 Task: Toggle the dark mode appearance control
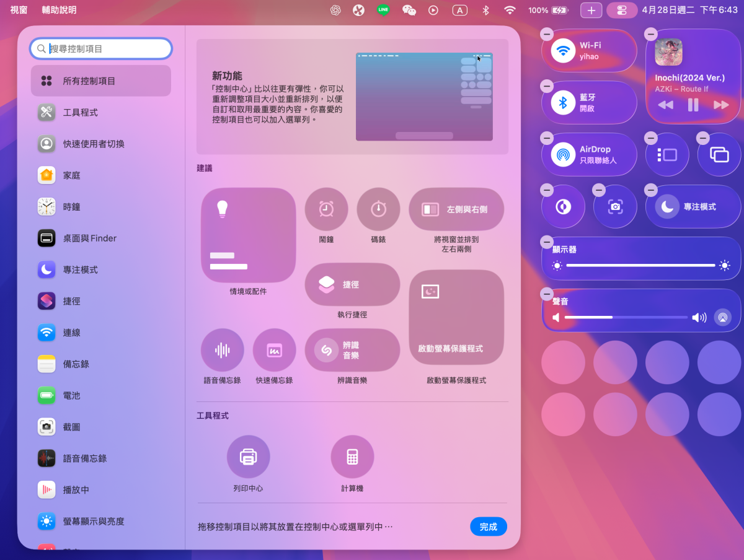pos(563,207)
